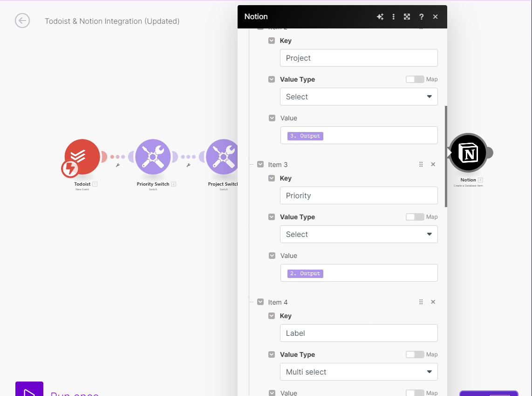This screenshot has height=396, width=532.
Task: Open the Project Switch module
Action: 222,157
